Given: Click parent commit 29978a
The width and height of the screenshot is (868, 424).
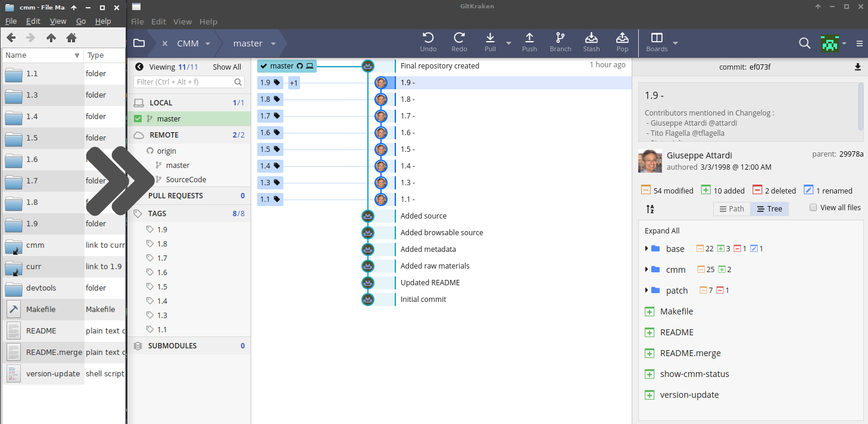Looking at the screenshot, I should pyautogui.click(x=851, y=154).
